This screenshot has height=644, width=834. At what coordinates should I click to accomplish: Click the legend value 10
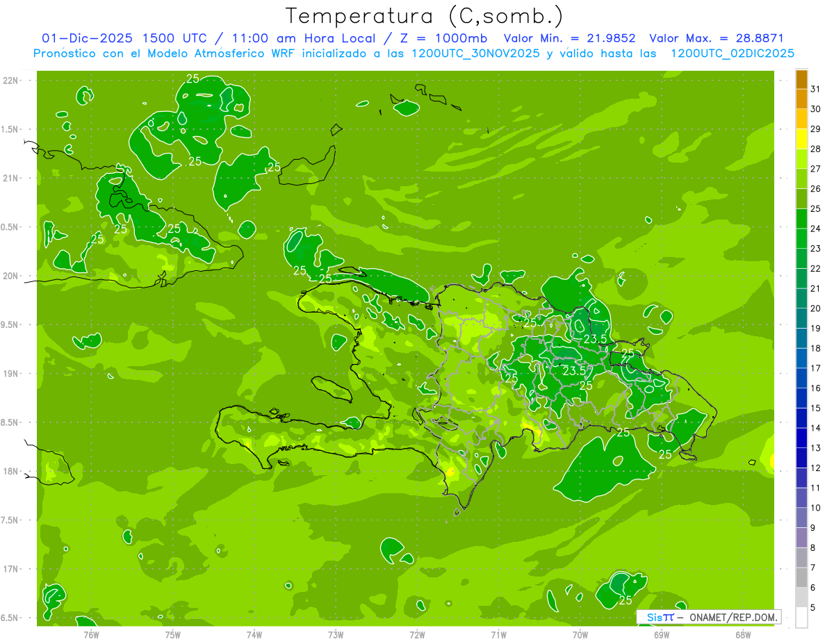point(816,508)
